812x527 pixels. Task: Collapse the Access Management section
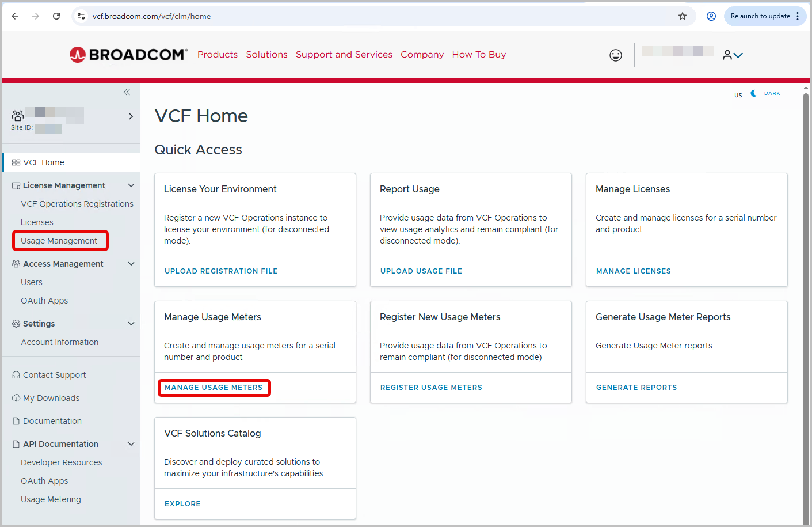(x=131, y=264)
